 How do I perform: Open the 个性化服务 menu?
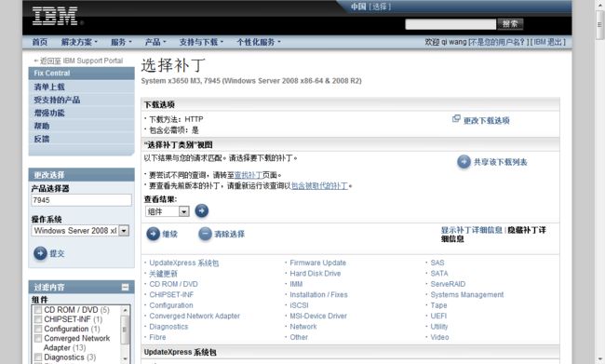[259, 42]
